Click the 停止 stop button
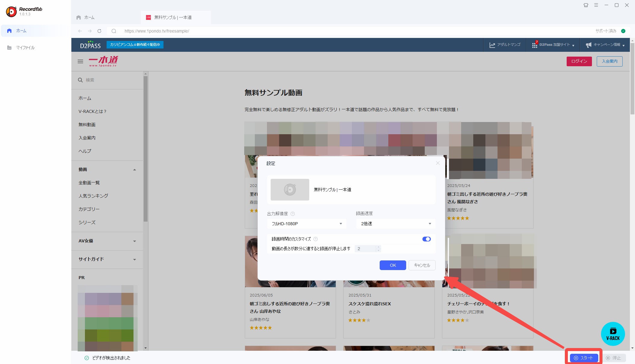 point(614,358)
